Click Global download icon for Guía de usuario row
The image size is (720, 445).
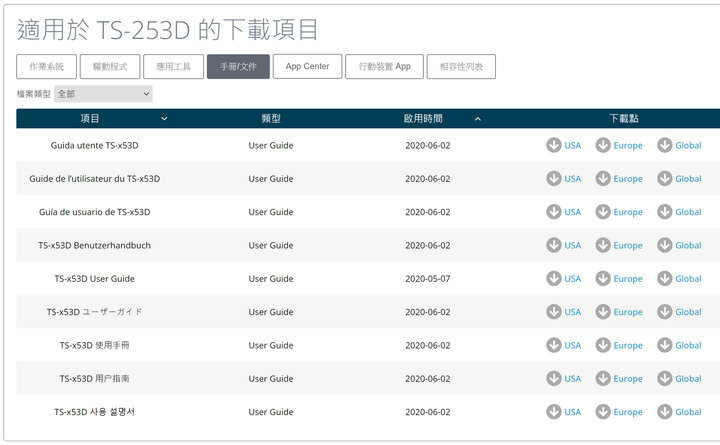point(664,212)
